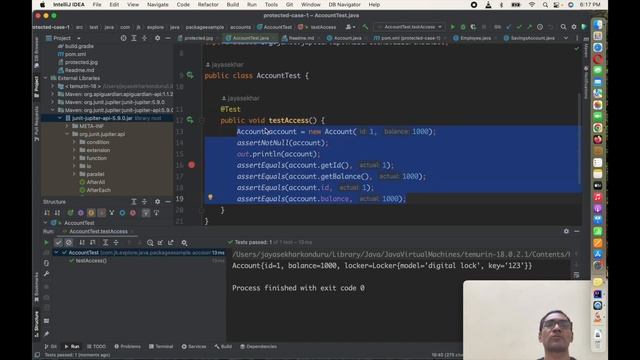The height and width of the screenshot is (360, 640).
Task: Open IDE settings gear in top toolbar
Action: click(574, 27)
